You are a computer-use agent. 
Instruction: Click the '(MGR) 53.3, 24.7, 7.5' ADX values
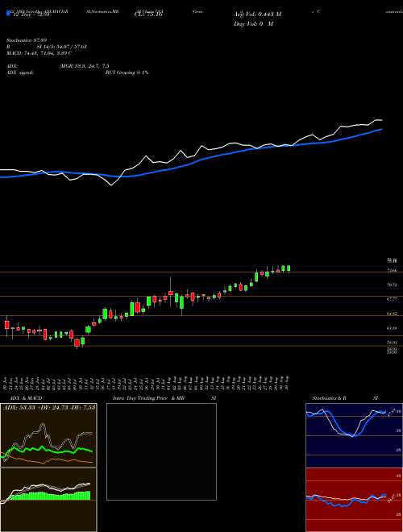pos(84,66)
